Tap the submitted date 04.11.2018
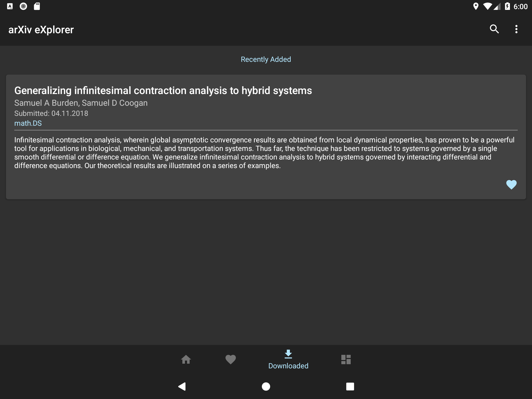532x399 pixels. pyautogui.click(x=51, y=114)
